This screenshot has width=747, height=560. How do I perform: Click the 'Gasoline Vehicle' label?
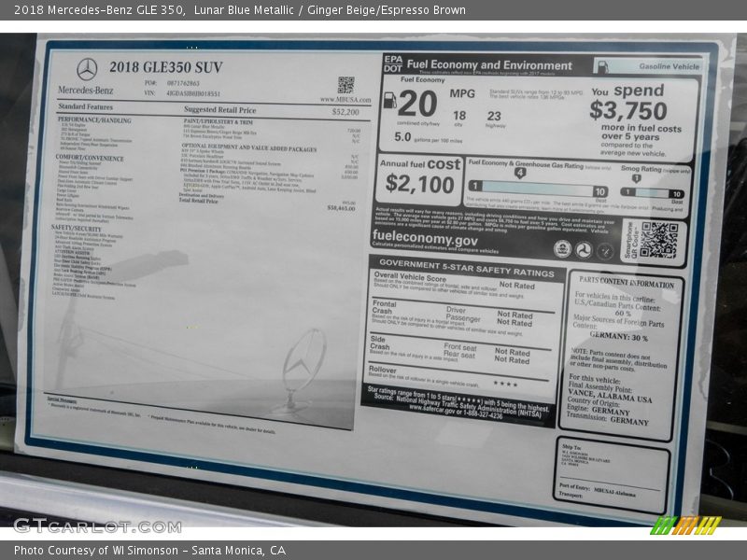point(669,66)
